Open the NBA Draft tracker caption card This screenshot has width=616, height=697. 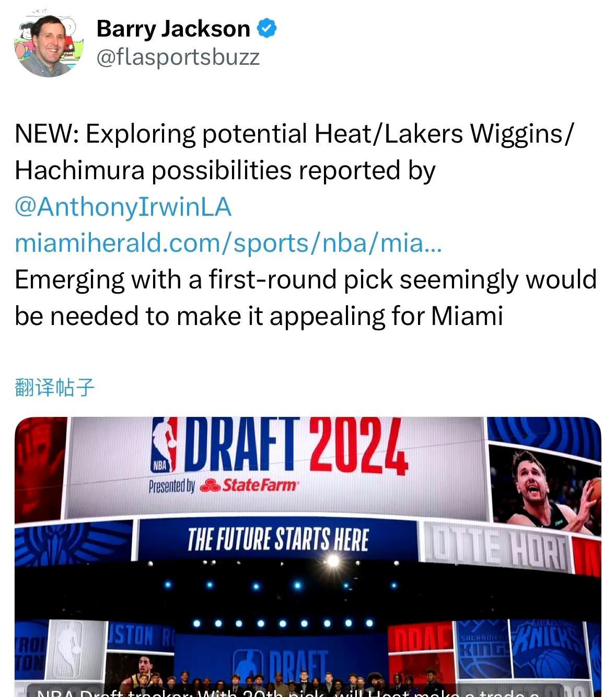coord(295,691)
